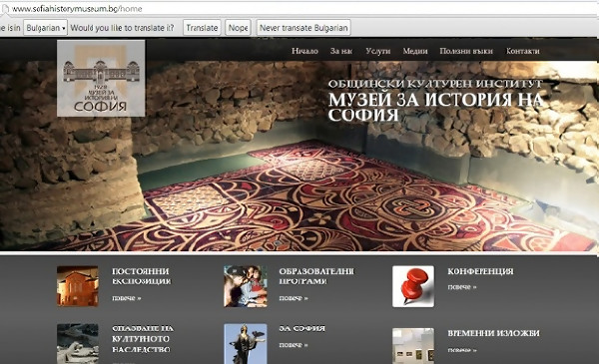
Task: Click the red pushpin Конференция icon
Action: pos(413,286)
